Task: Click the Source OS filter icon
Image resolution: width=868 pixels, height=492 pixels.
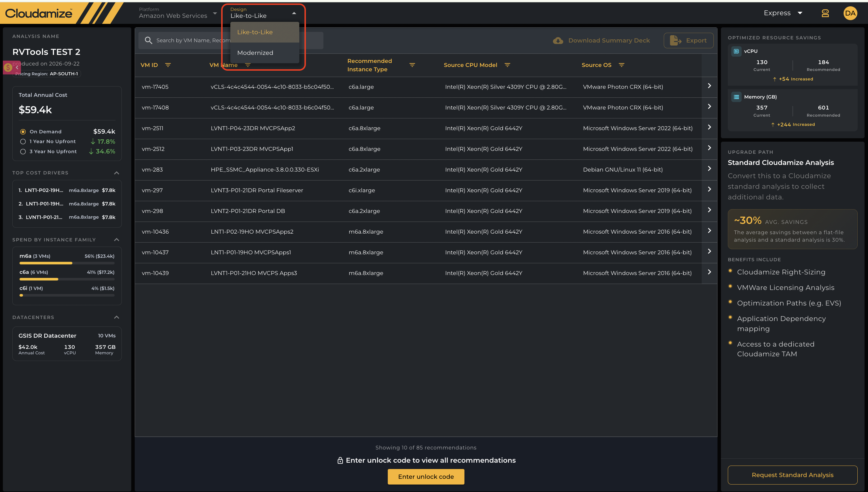Action: pos(622,65)
